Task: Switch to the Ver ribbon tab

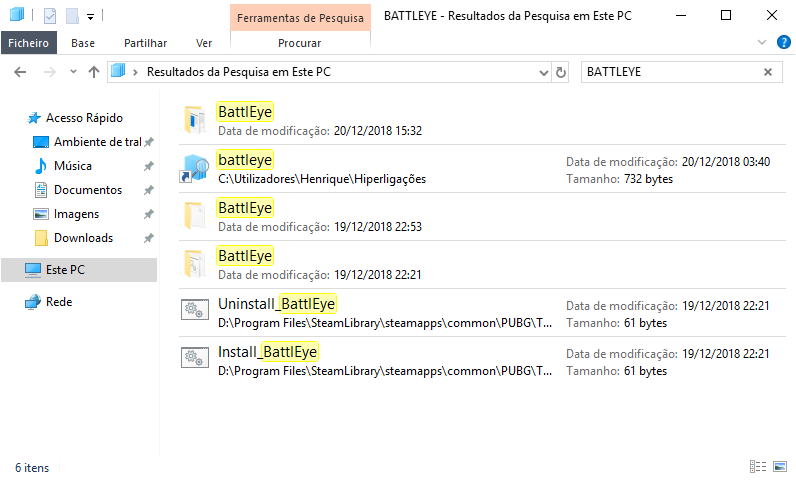Action: pos(204,43)
